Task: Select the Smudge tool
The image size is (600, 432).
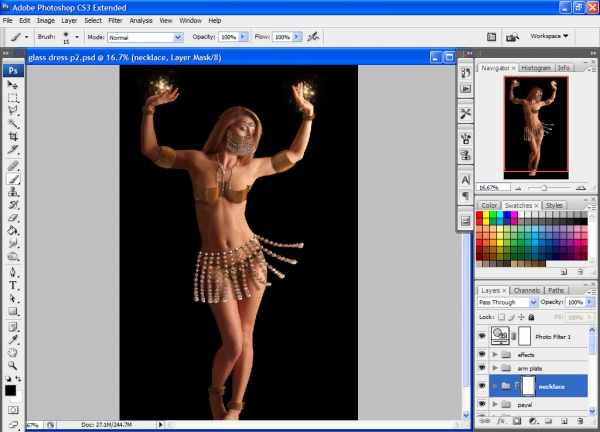Action: [x=13, y=243]
